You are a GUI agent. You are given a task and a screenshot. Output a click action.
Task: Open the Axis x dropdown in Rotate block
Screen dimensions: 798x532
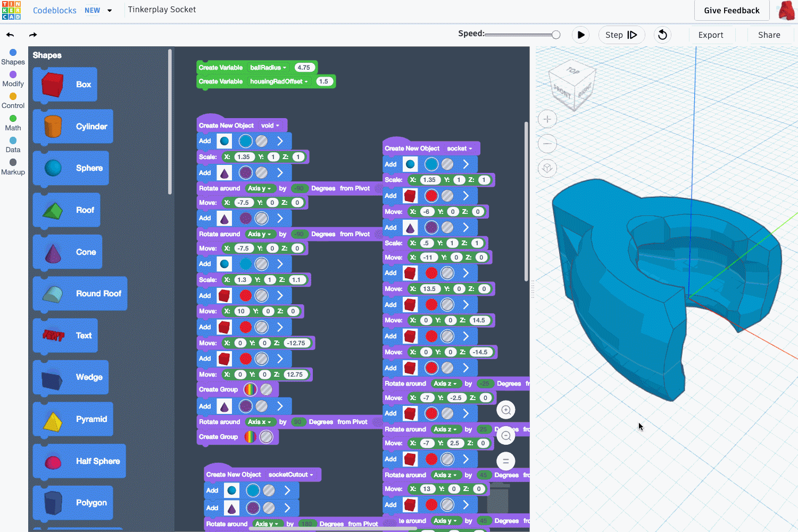point(260,422)
